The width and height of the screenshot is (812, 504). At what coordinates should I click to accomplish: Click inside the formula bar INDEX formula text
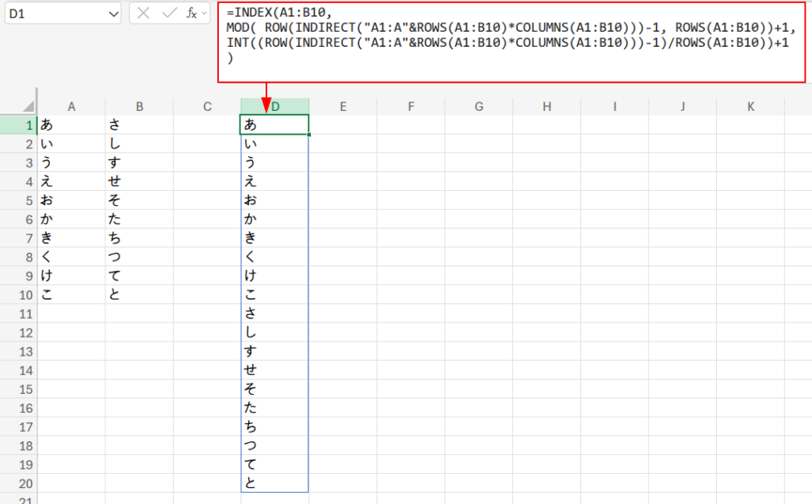pos(507,42)
